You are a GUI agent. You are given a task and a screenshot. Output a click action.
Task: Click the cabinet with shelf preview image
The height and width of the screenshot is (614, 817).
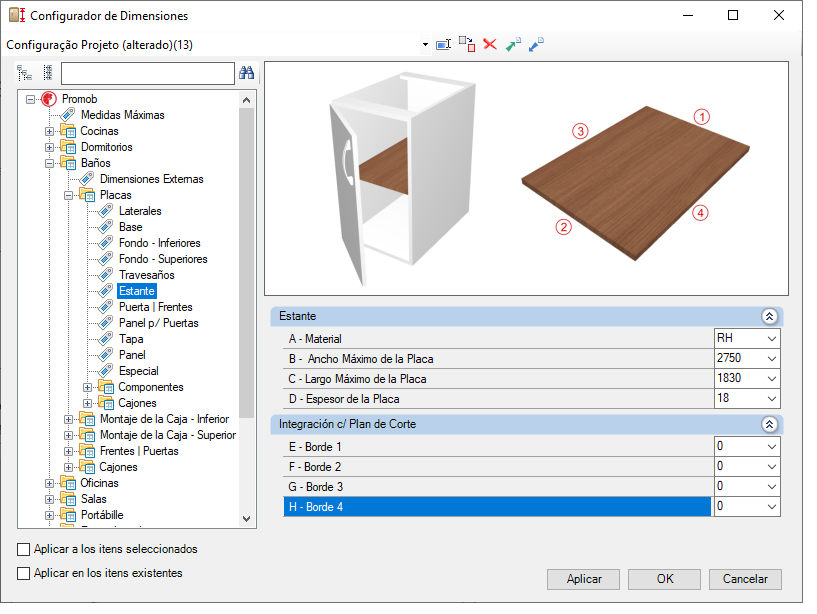tap(402, 178)
